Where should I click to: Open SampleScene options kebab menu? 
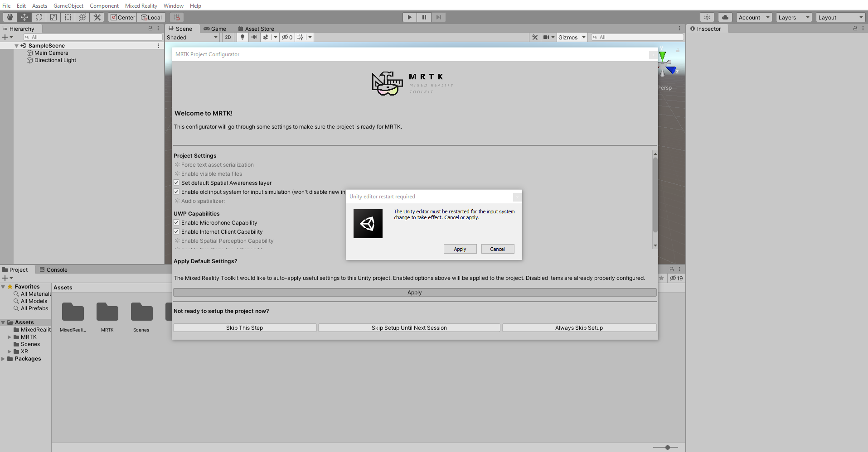coord(159,46)
